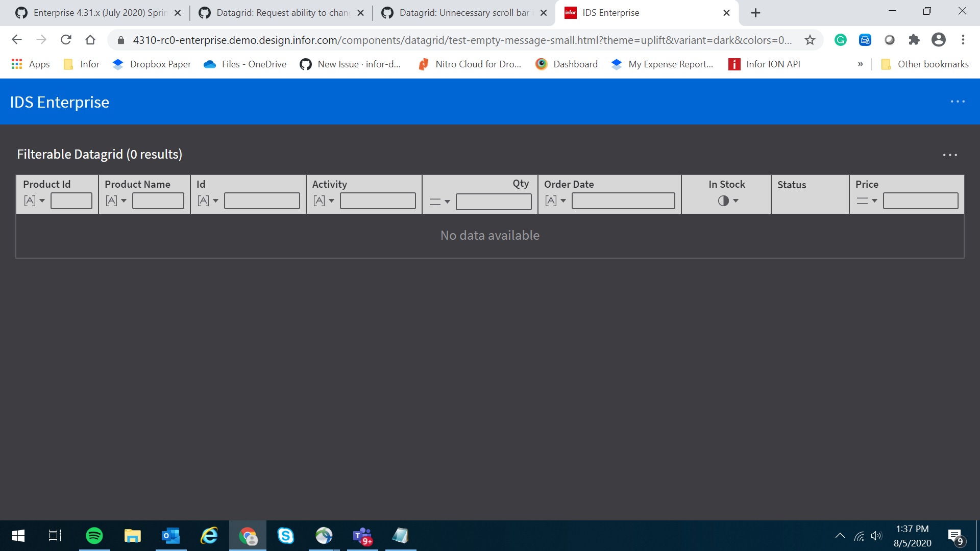Open the In Stock filter selector

coord(728,201)
